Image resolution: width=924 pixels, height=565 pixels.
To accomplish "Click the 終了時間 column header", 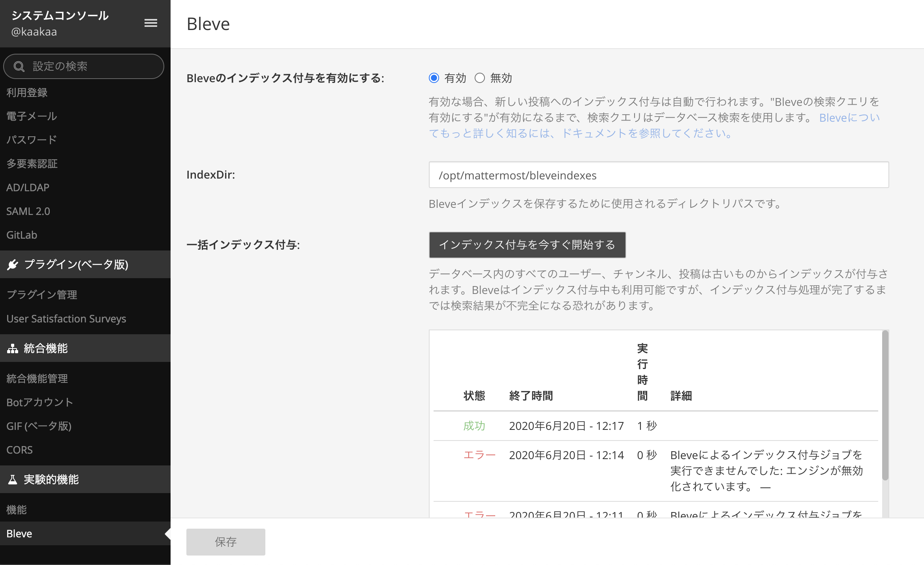I will [x=531, y=395].
